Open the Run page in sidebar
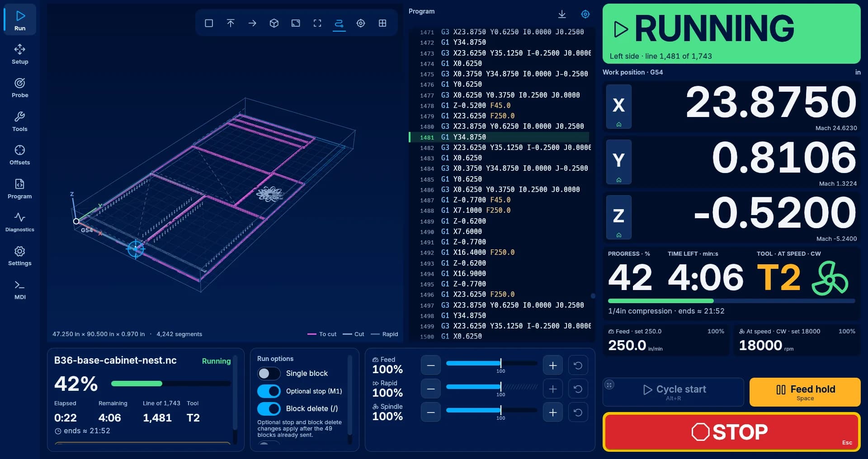 20,20
